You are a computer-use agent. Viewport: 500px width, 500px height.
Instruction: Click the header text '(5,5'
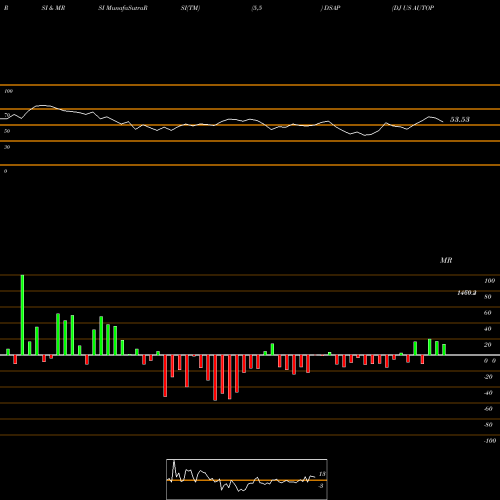click(x=257, y=8)
